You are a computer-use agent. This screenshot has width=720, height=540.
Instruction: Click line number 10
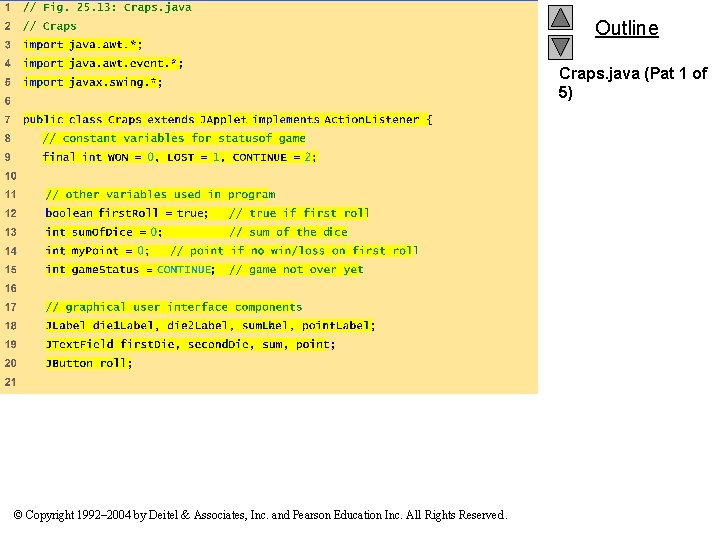(x=10, y=176)
